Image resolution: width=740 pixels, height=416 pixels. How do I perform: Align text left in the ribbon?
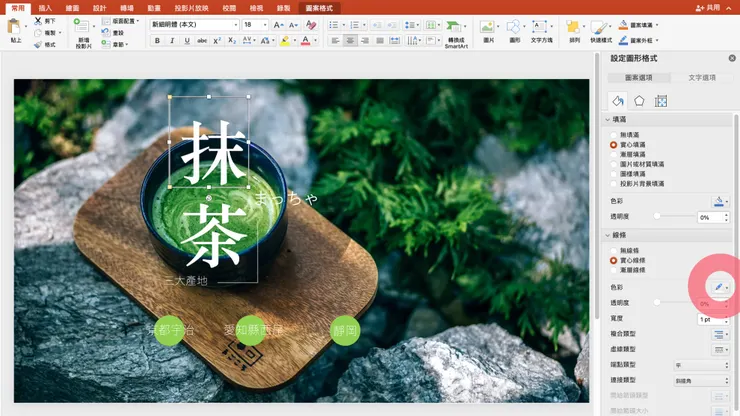pyautogui.click(x=335, y=41)
